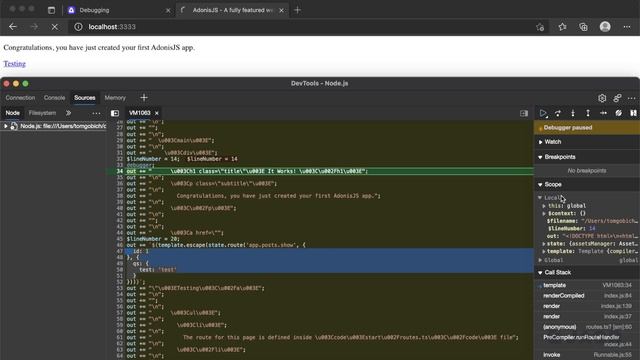Expand the $context variable
Viewport: 640px width, 360px height.
pyautogui.click(x=544, y=213)
